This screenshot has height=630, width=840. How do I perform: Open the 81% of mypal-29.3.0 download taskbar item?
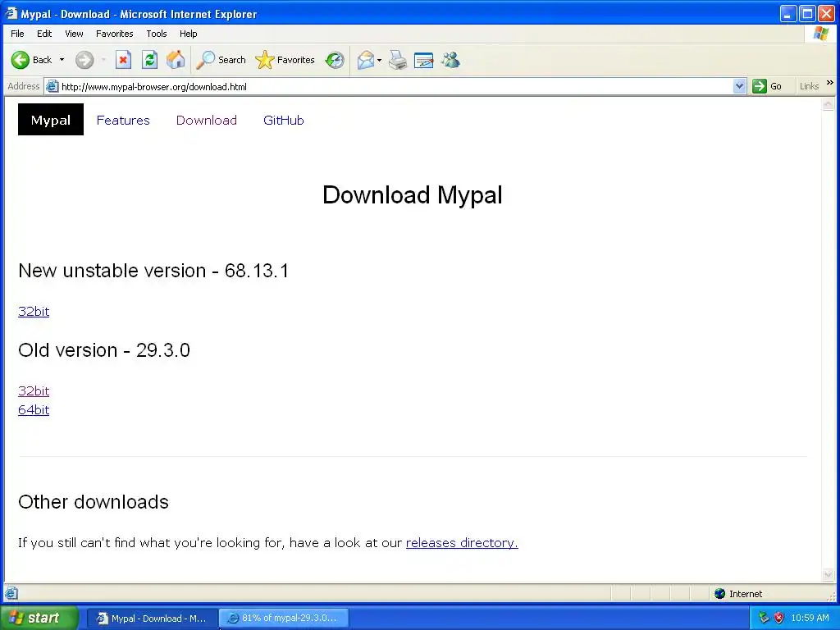(x=284, y=619)
